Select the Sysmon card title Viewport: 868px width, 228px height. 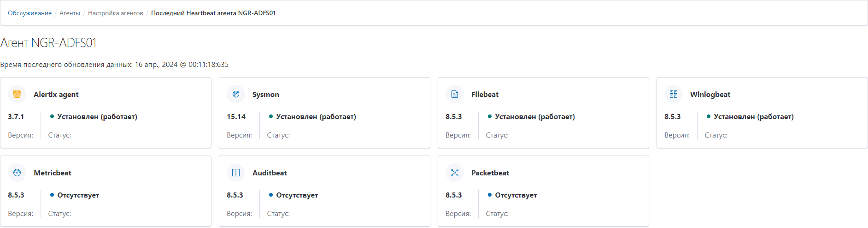click(x=266, y=94)
